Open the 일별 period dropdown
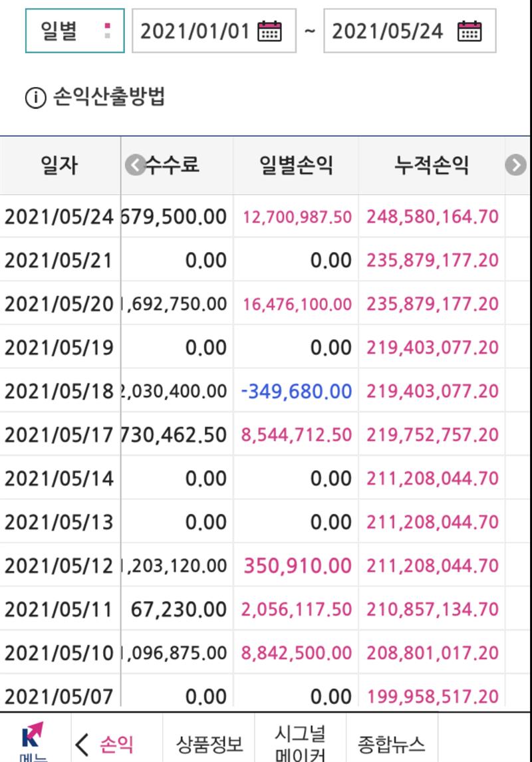 click(x=75, y=31)
